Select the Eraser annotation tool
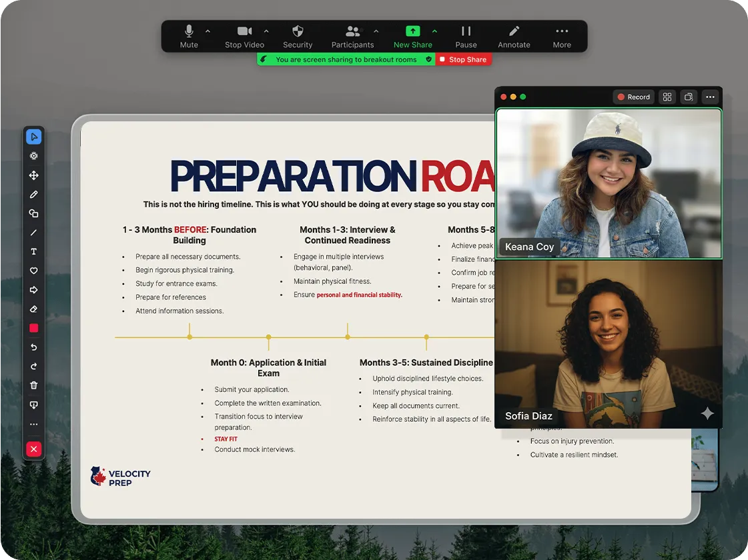 tap(34, 309)
